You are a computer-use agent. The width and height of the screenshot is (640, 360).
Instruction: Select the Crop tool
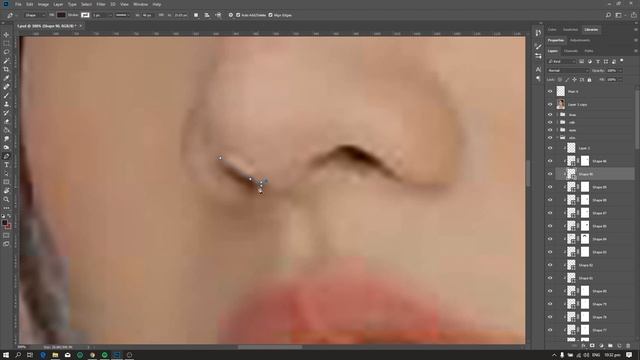6,69
